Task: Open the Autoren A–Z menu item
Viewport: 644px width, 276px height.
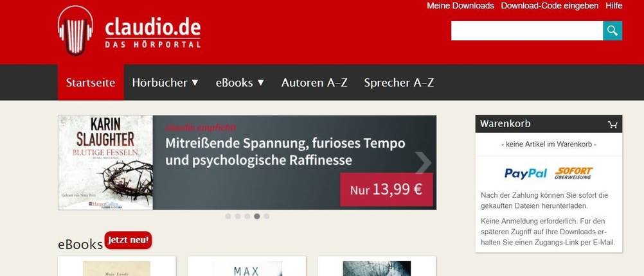Action: click(x=314, y=82)
